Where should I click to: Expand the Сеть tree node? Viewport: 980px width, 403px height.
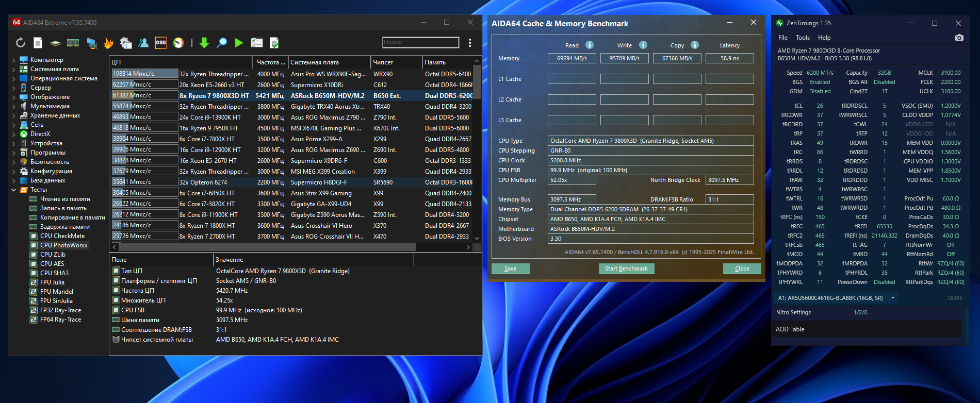[x=14, y=125]
